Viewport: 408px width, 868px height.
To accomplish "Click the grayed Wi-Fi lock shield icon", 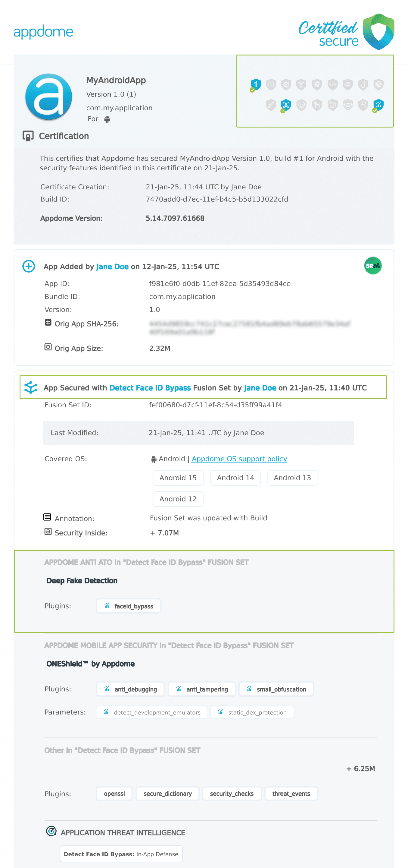I will click(301, 84).
